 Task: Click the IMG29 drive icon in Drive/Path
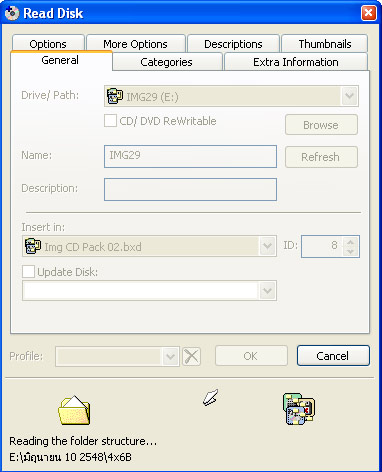click(114, 96)
